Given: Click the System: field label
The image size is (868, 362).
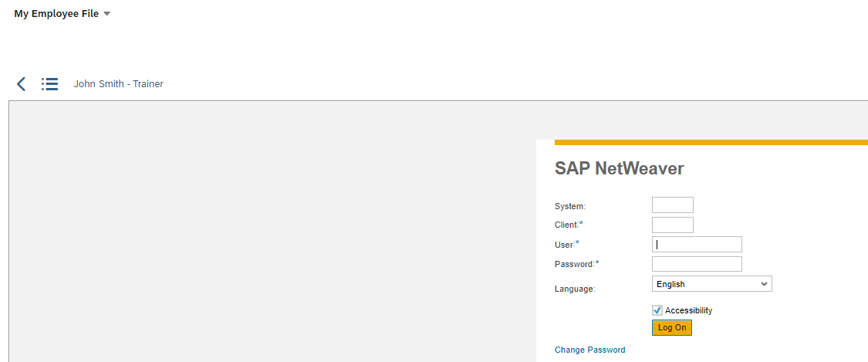Looking at the screenshot, I should 570,206.
